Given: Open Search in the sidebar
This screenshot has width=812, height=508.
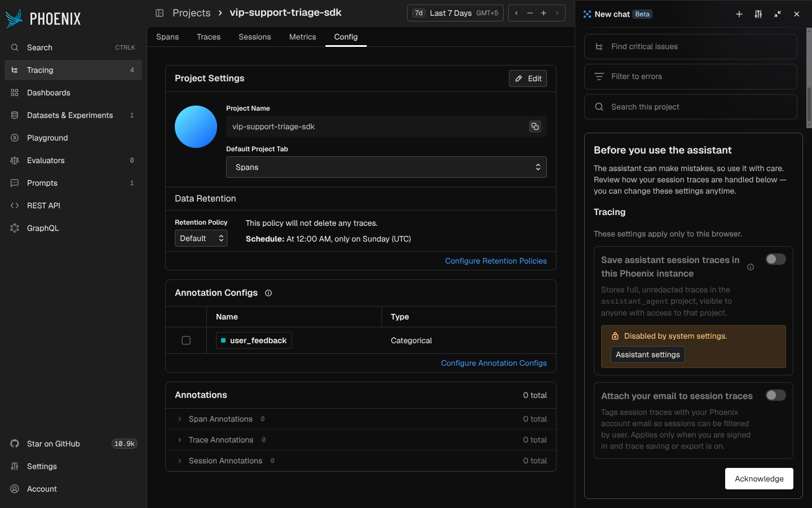Looking at the screenshot, I should (x=73, y=47).
